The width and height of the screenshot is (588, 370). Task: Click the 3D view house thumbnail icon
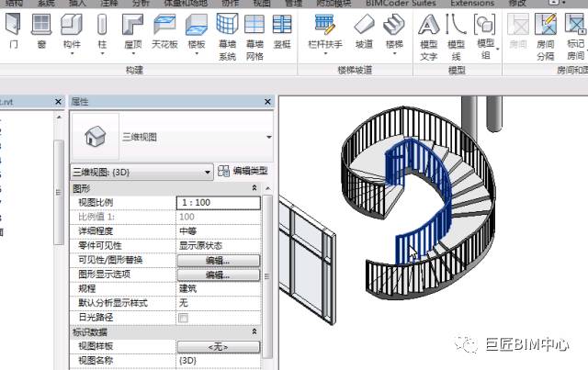pos(95,136)
